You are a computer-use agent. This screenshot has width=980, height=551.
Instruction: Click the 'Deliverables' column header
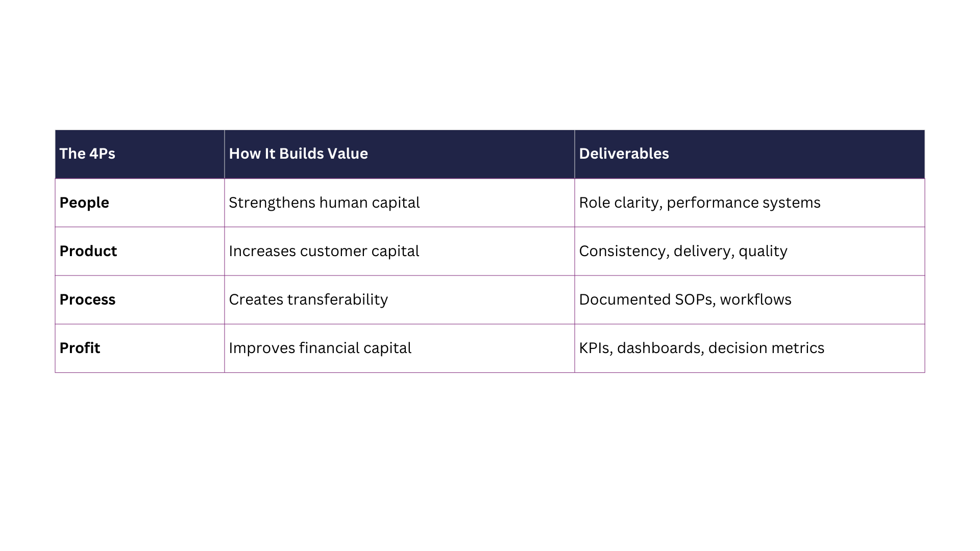(749, 154)
